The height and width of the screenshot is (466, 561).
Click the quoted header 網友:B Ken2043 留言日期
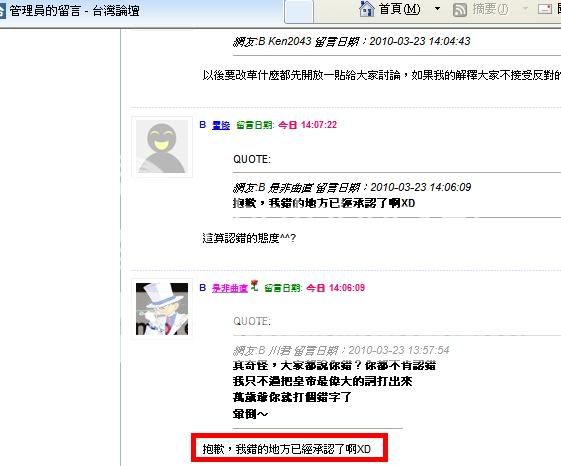click(296, 42)
